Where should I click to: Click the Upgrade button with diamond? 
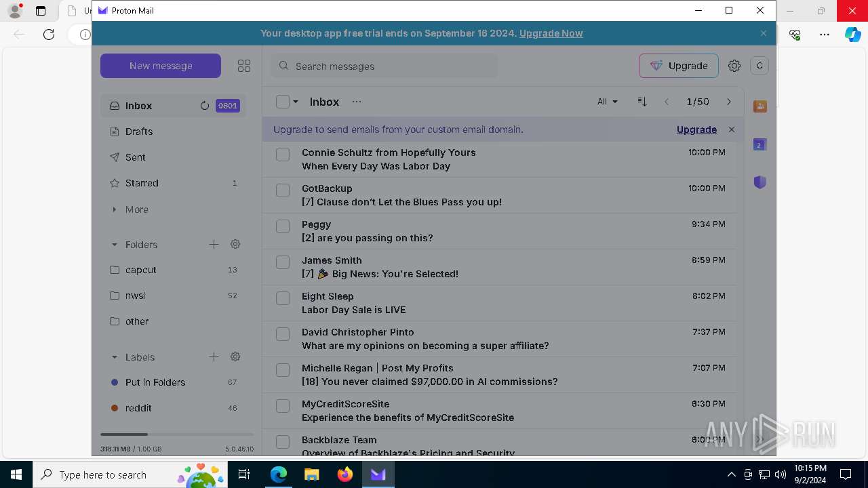pos(679,66)
